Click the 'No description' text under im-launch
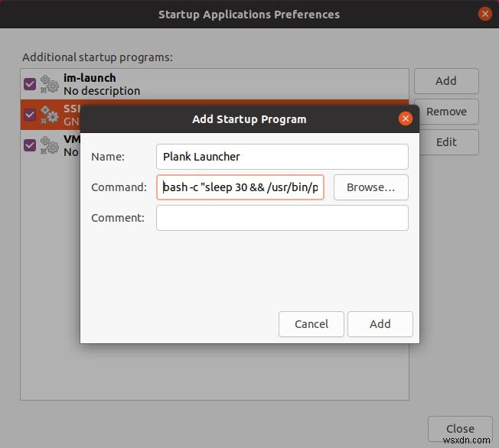Screen dimensions: 499x448 point(102,91)
